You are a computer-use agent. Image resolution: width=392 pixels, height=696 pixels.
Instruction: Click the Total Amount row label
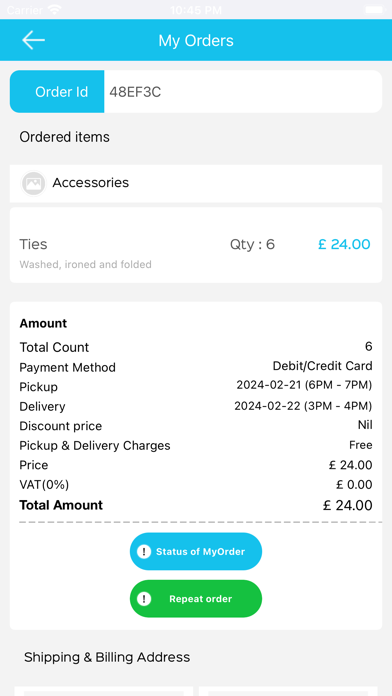[x=61, y=505]
